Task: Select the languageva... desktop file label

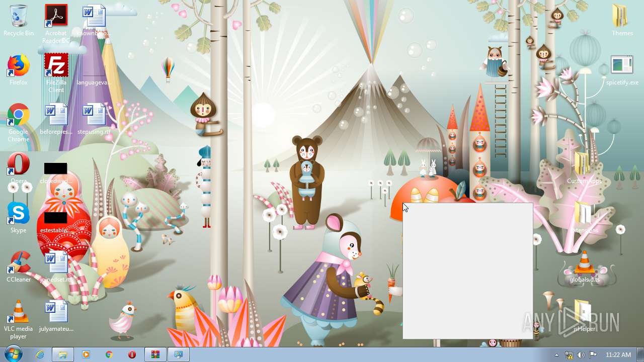Action: (94, 82)
